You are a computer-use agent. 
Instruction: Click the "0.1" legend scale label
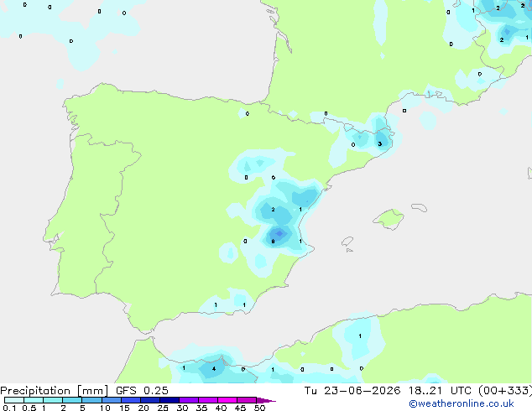(x=9, y=408)
